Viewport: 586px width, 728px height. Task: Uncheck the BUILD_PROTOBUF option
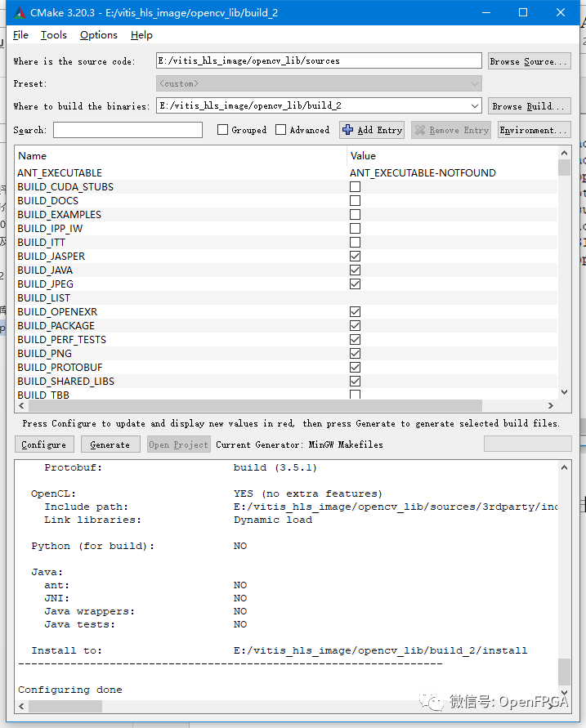click(356, 367)
